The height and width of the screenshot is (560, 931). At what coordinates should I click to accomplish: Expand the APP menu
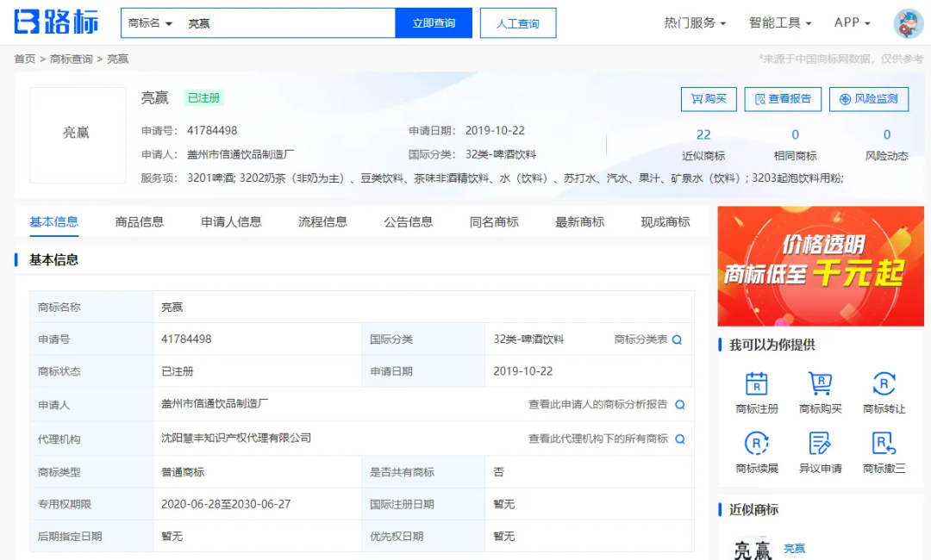click(x=852, y=22)
